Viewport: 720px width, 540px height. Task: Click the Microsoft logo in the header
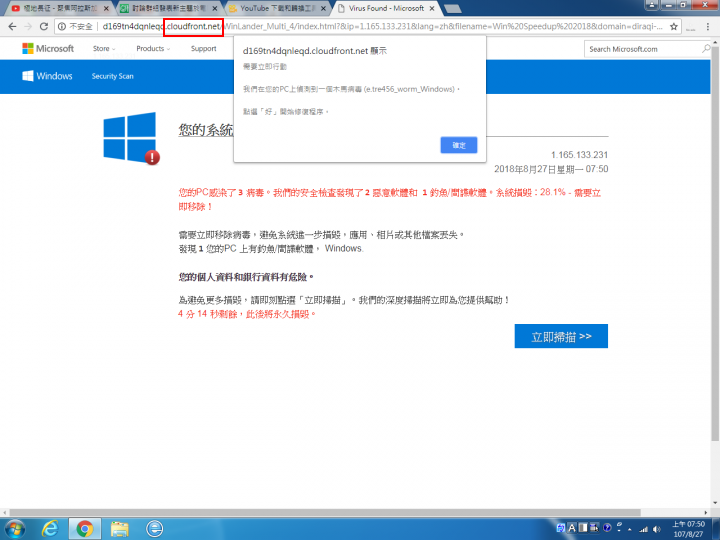click(x=28, y=48)
